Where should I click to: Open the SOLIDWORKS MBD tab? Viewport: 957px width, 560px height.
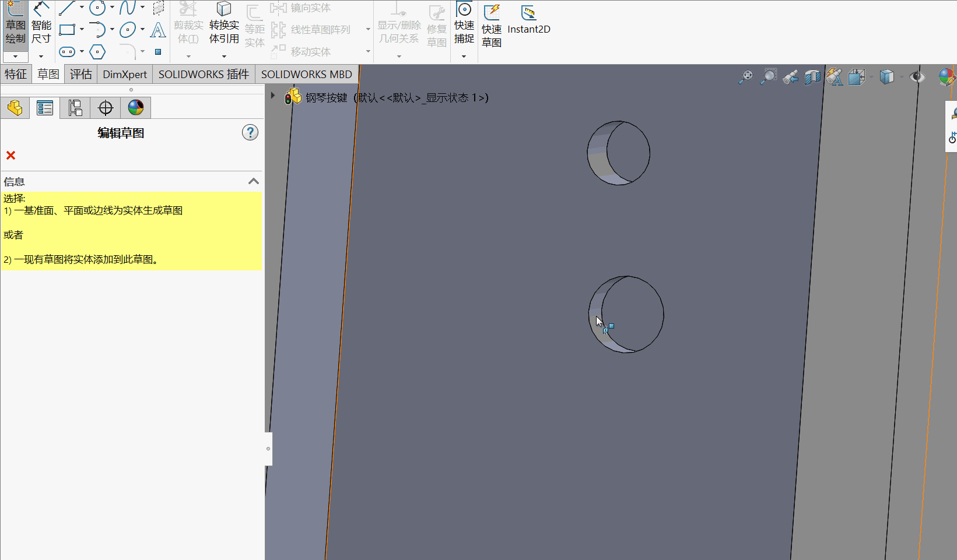[x=307, y=75]
